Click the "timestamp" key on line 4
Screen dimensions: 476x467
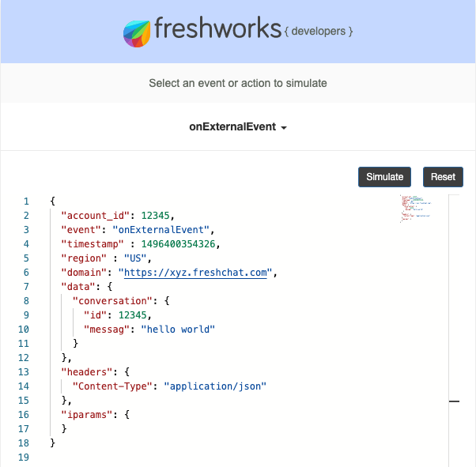tap(93, 244)
